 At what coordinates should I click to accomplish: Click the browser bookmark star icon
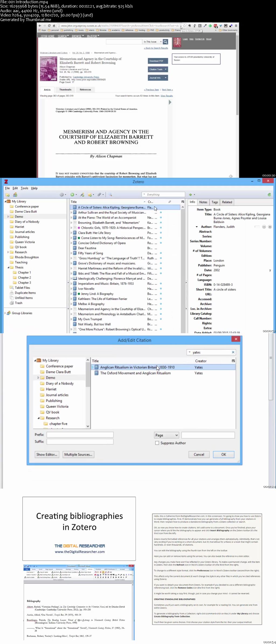point(184,26)
